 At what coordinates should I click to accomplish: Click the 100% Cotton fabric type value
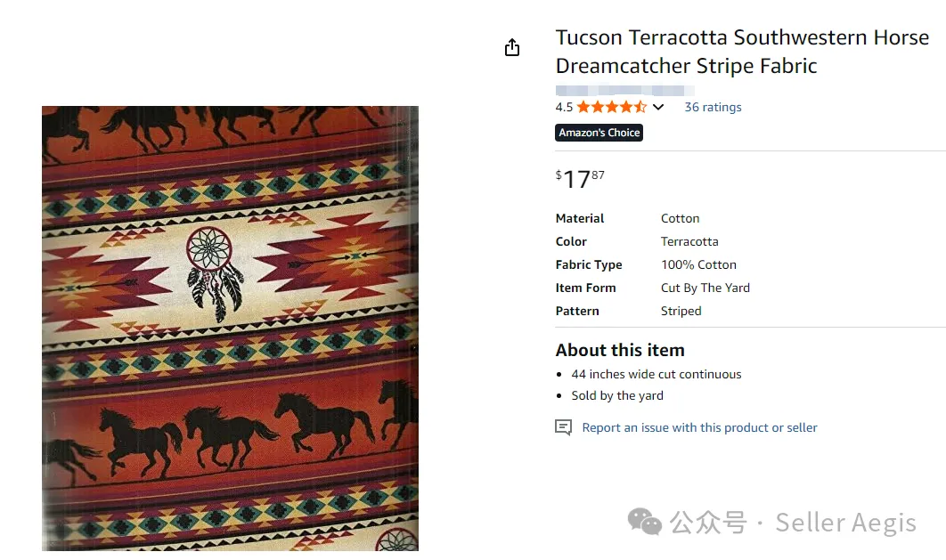698,264
